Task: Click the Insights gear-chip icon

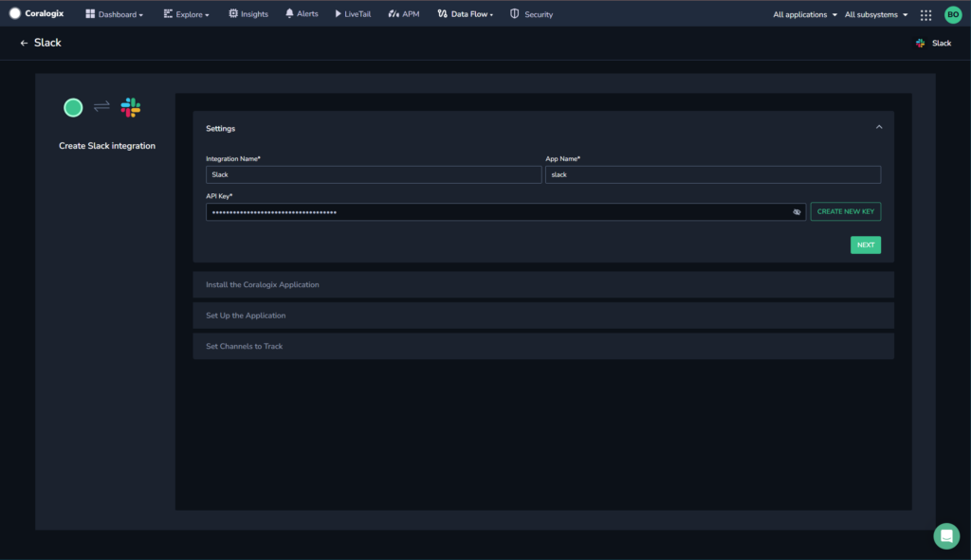Action: [233, 13]
